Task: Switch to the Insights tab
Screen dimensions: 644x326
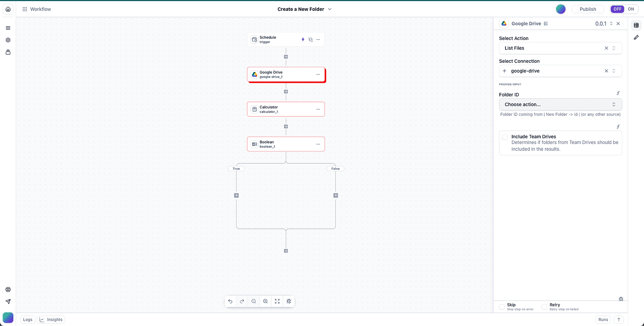Action: point(51,319)
